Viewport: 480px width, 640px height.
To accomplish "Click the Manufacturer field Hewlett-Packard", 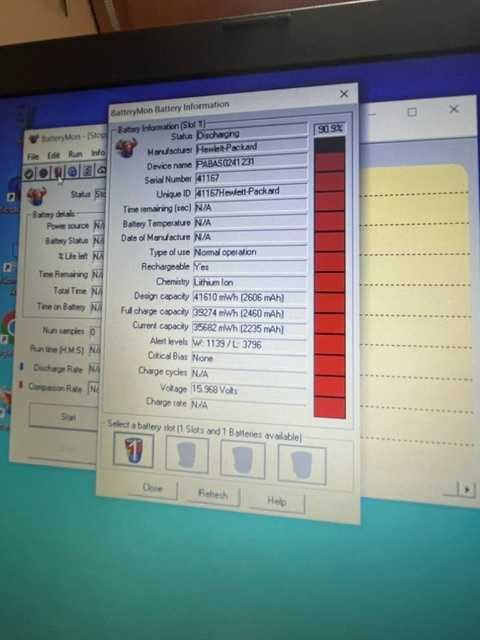I will pyautogui.click(x=251, y=147).
